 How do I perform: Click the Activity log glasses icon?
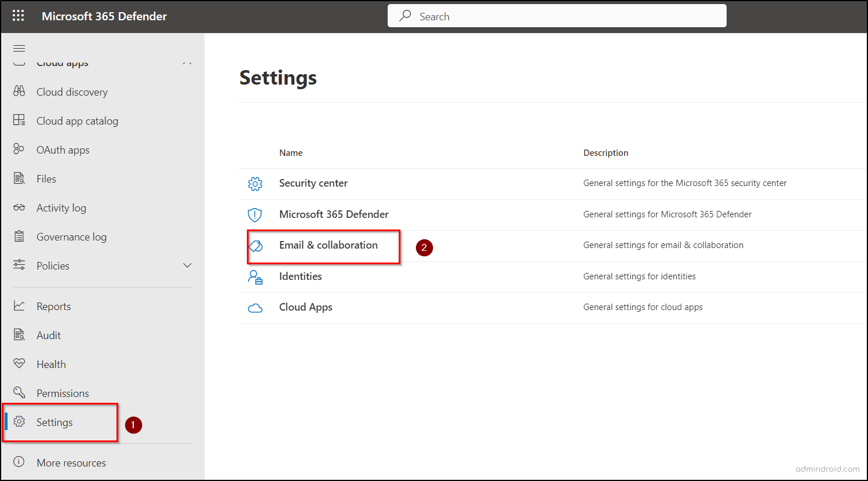[19, 207]
